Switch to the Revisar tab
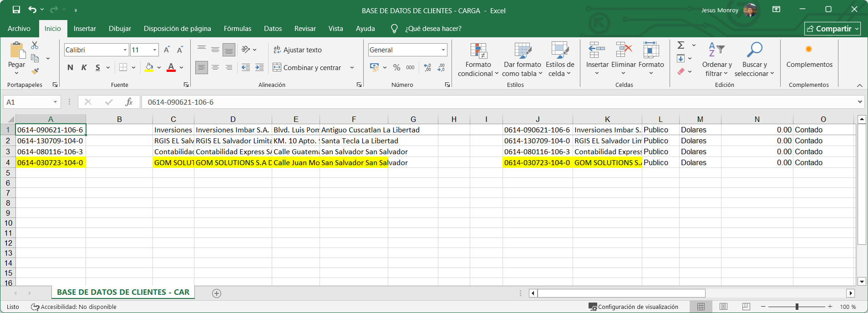This screenshot has width=868, height=313. coord(305,28)
